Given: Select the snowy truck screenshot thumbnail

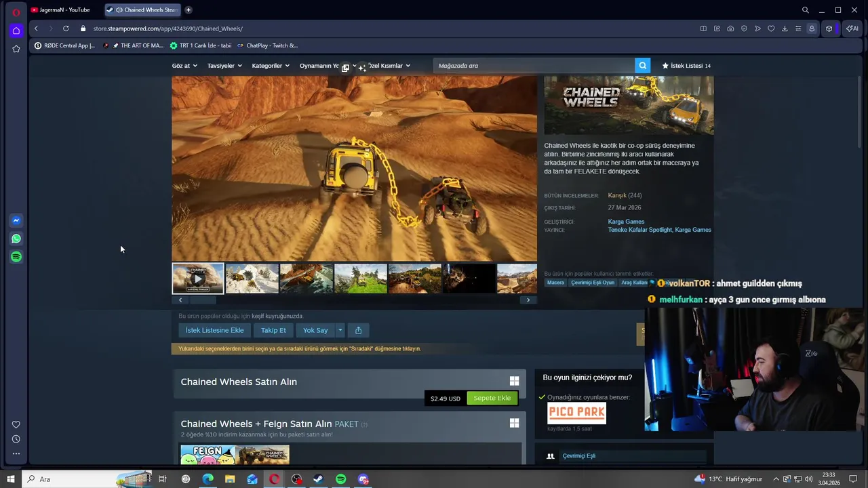Looking at the screenshot, I should [x=252, y=279].
